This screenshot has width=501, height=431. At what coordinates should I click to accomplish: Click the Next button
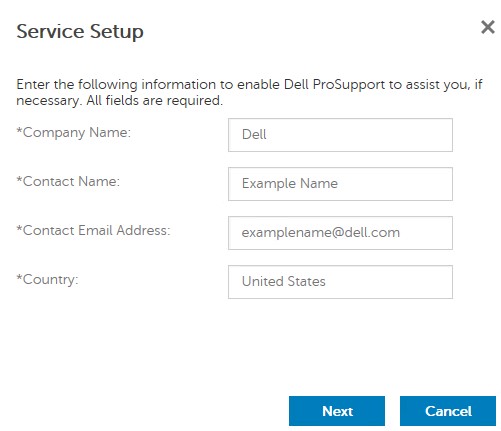coord(337,411)
